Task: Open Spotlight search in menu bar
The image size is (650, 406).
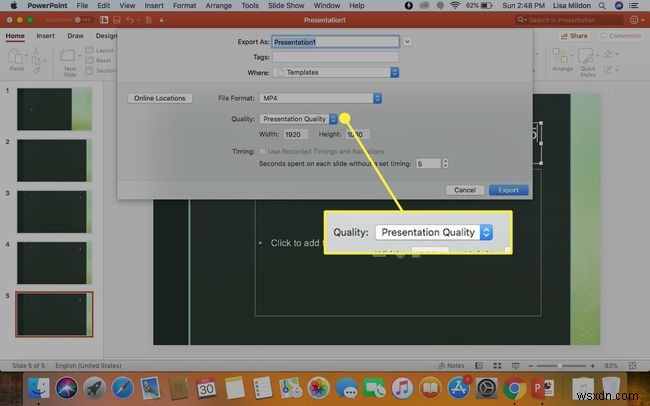Action: coord(602,5)
